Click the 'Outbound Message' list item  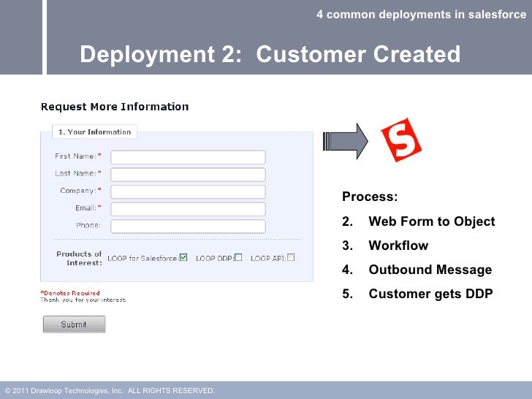click(430, 270)
